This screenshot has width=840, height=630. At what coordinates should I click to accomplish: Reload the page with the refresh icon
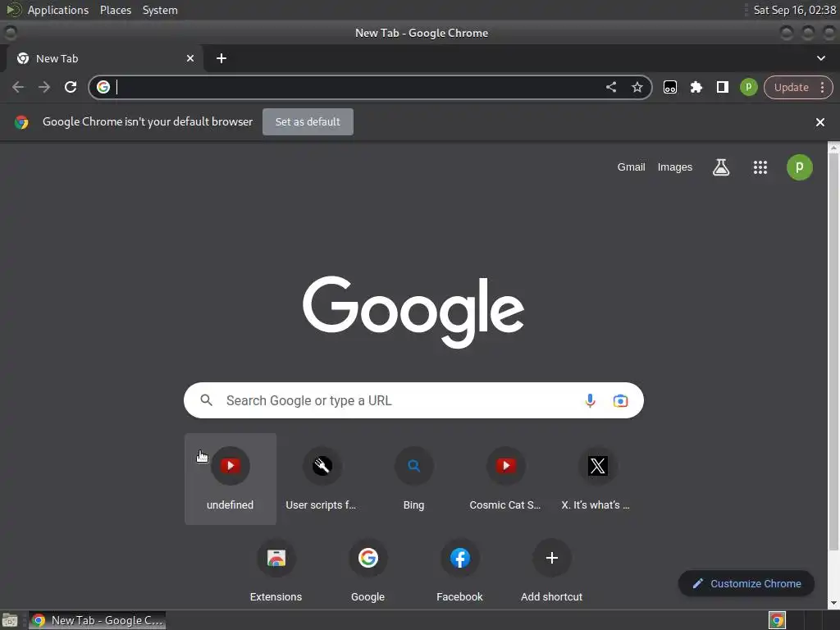[x=71, y=87]
